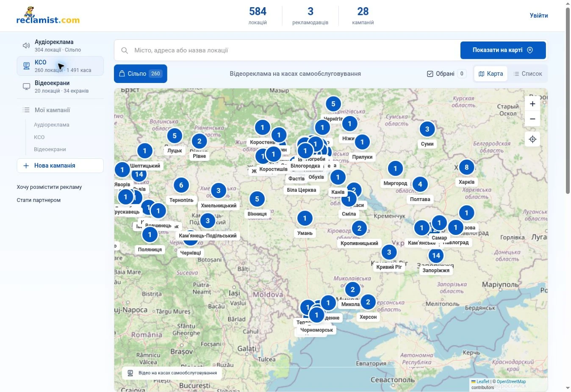Open Стати партнером link

point(39,200)
